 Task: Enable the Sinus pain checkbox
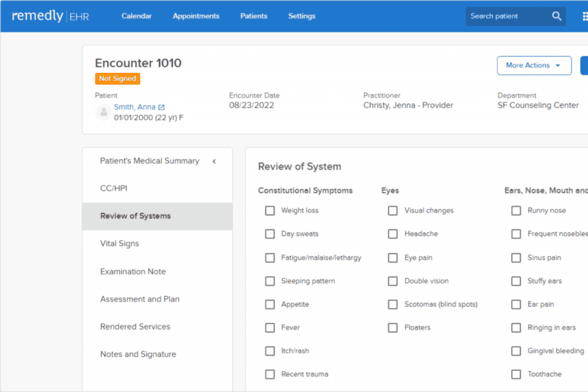point(516,258)
